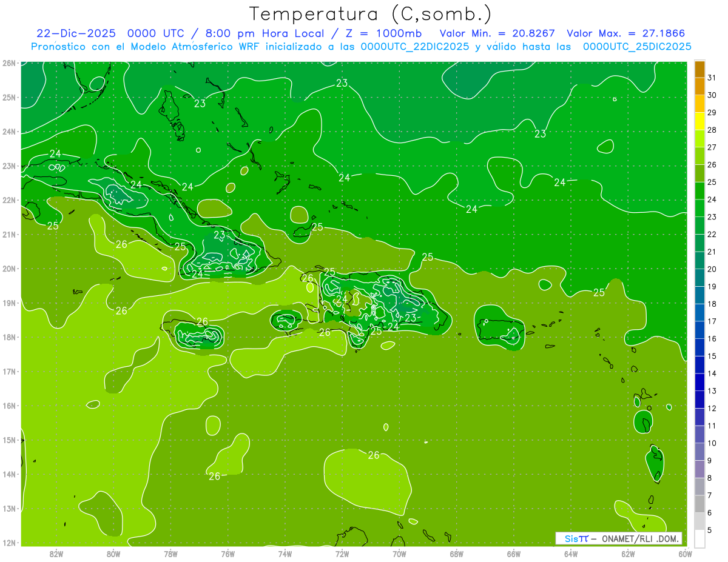
Task: Click the legend value '30'
Action: 712,95
